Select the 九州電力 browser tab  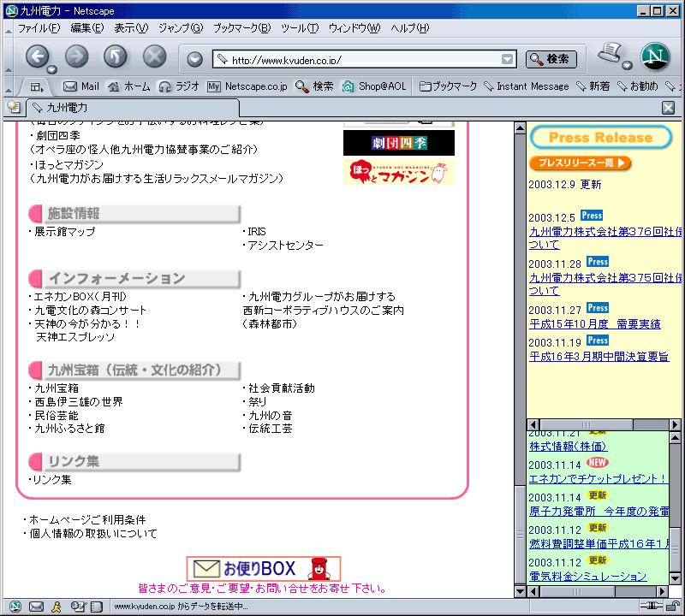coord(133,108)
